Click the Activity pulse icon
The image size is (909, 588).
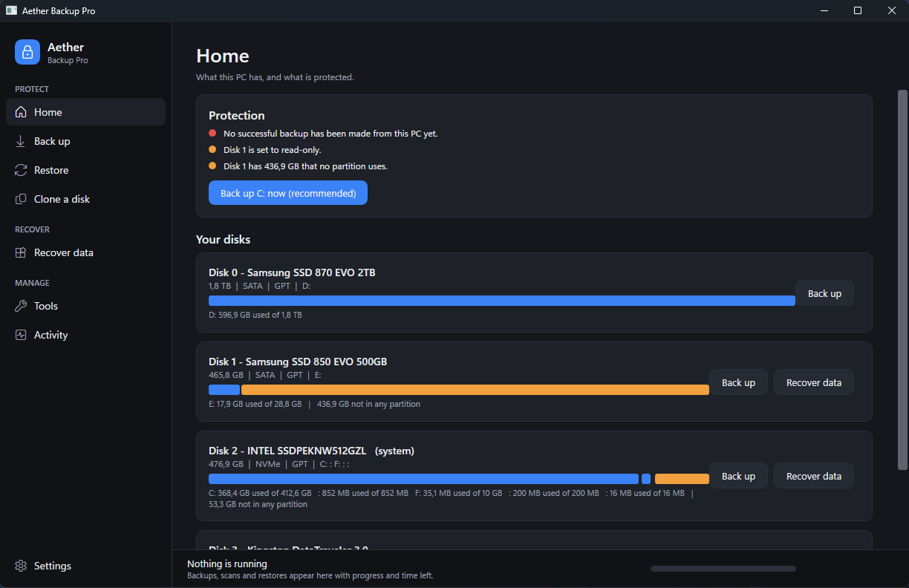coord(21,335)
